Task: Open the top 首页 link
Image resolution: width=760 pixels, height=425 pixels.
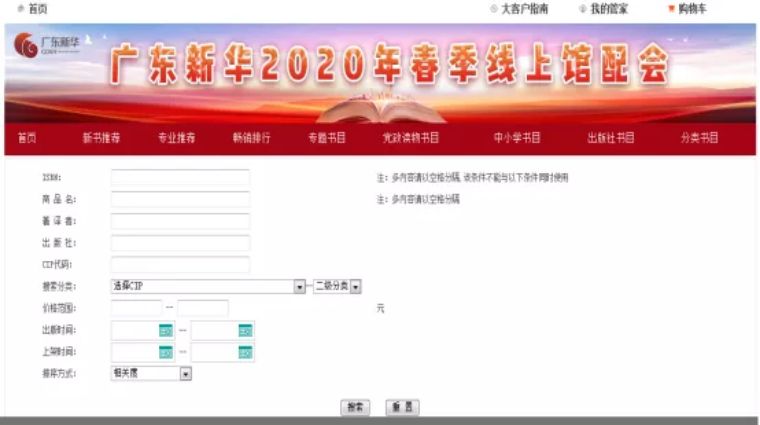Action: click(x=38, y=9)
